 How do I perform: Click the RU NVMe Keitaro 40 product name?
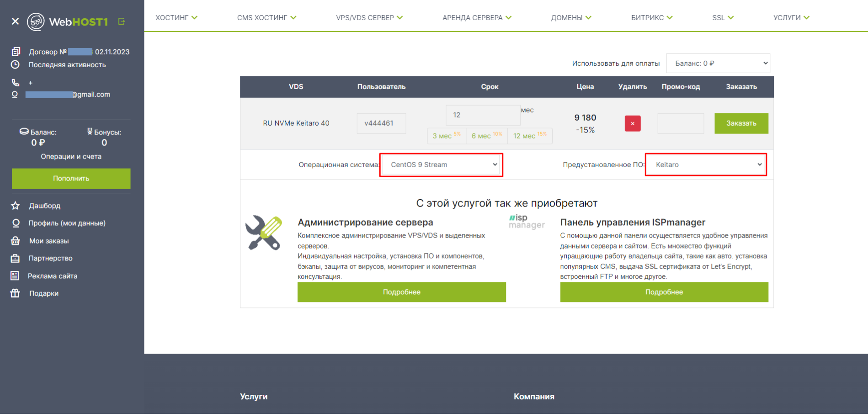296,123
